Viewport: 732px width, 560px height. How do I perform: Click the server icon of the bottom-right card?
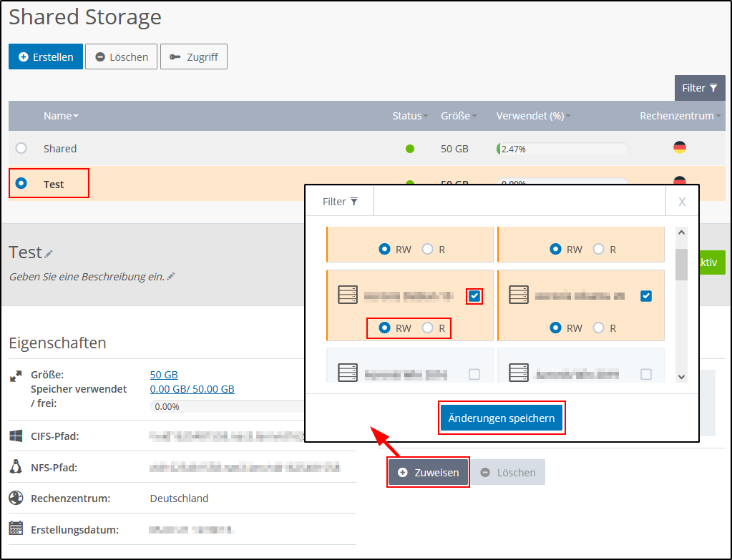pyautogui.click(x=519, y=373)
